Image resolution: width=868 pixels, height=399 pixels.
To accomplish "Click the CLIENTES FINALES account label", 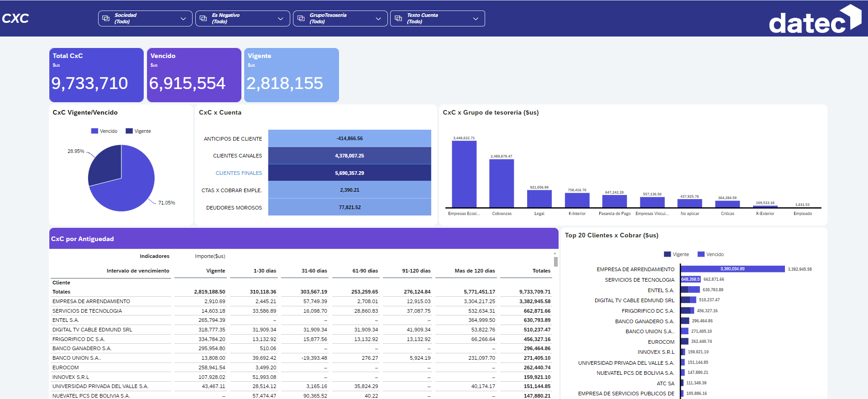I will pyautogui.click(x=239, y=173).
